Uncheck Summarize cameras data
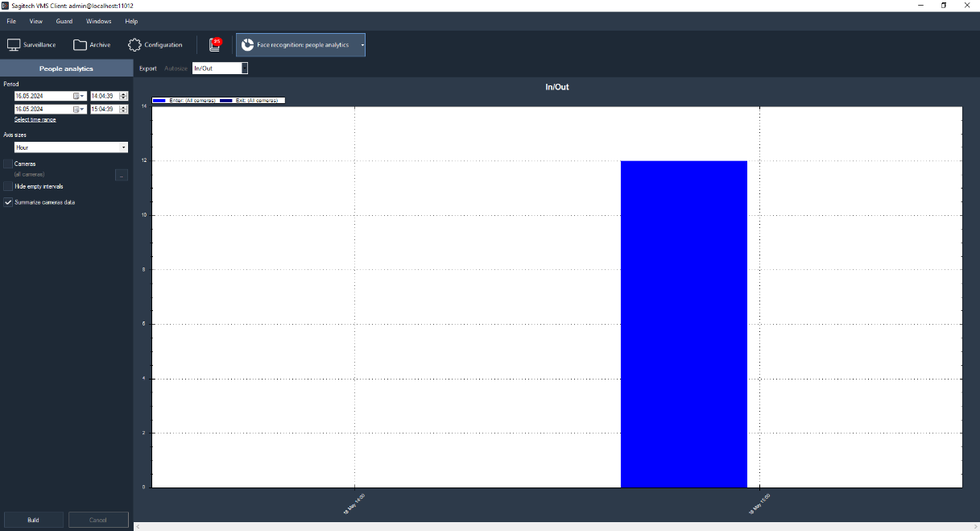The image size is (980, 531). [8, 202]
